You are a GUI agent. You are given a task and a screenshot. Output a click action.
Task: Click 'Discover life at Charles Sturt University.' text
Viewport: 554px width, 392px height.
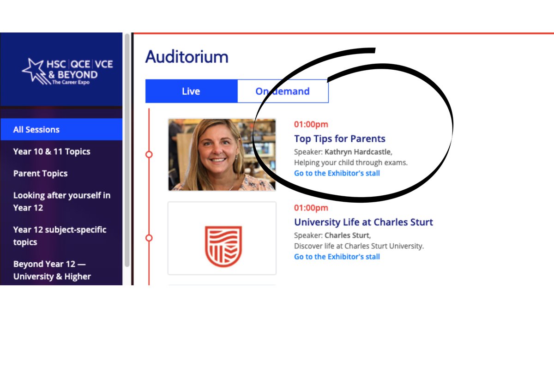pyautogui.click(x=359, y=246)
